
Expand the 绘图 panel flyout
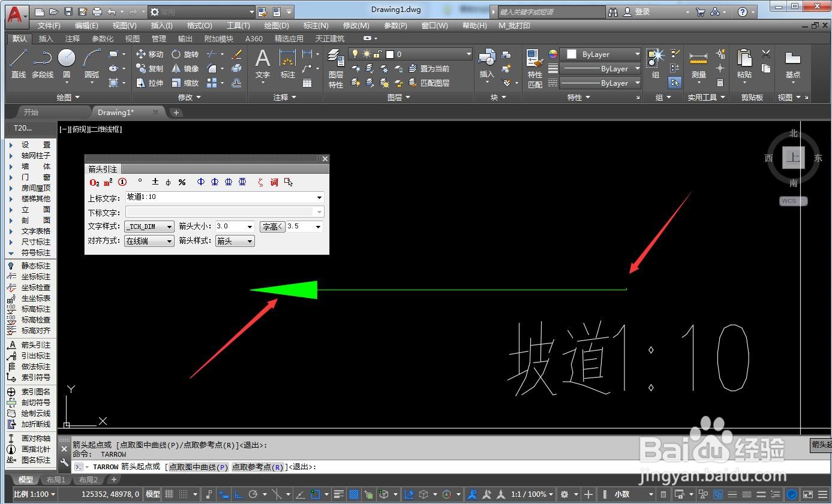[x=68, y=97]
